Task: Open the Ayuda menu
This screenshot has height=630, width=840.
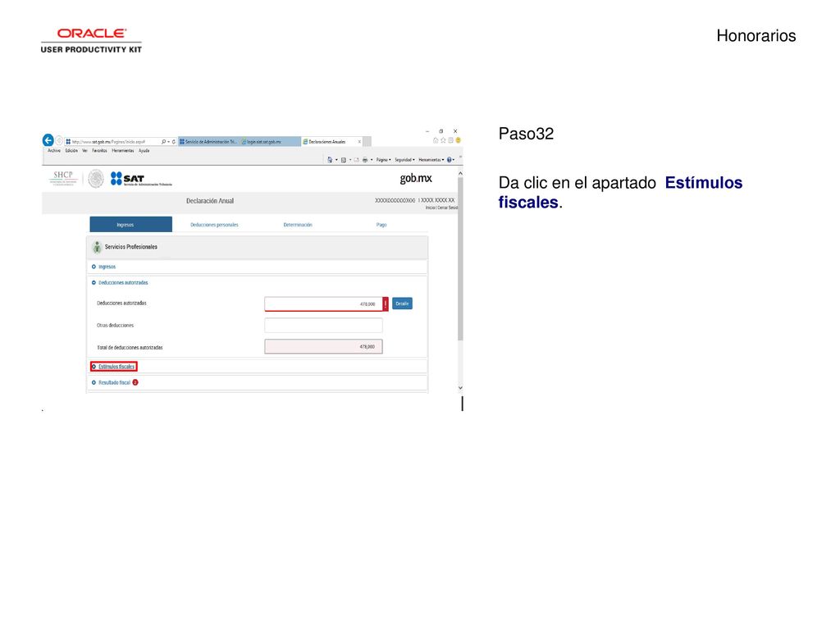Action: [x=144, y=151]
